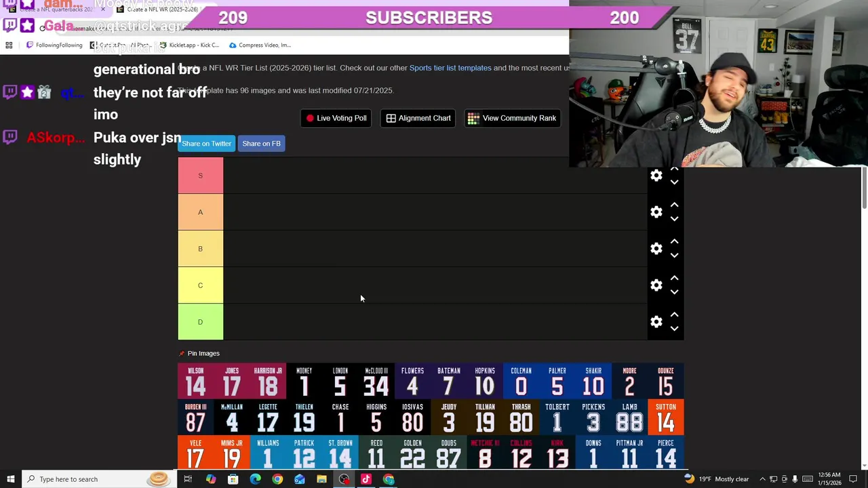Open TikTok app from taskbar
The image size is (868, 488).
point(366,479)
